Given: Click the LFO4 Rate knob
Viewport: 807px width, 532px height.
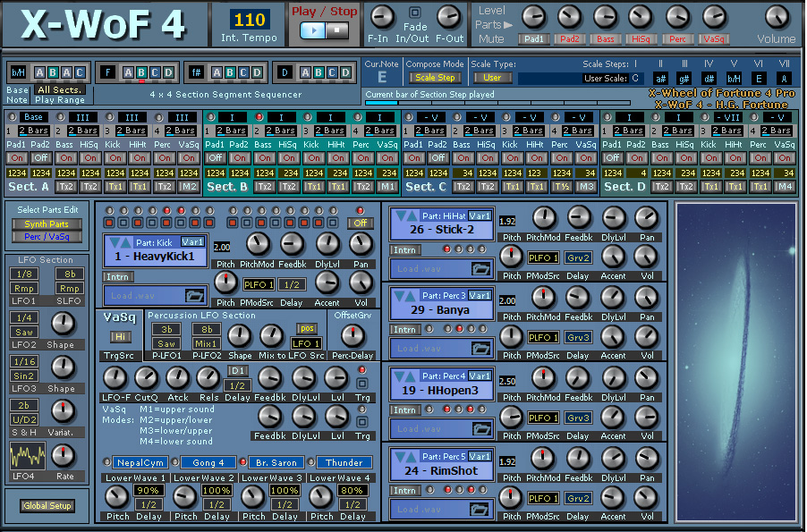Looking at the screenshot, I should point(64,456).
